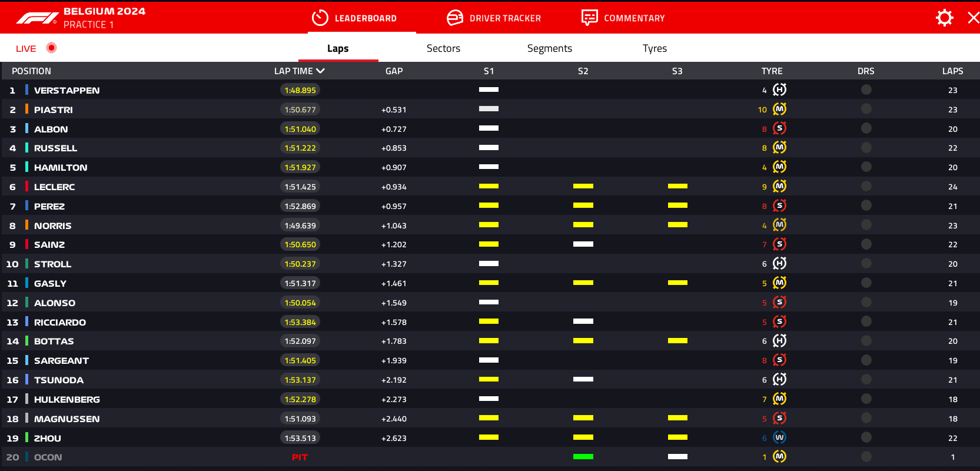
Task: Click Alonso's soft tyre icon
Action: pos(779,302)
